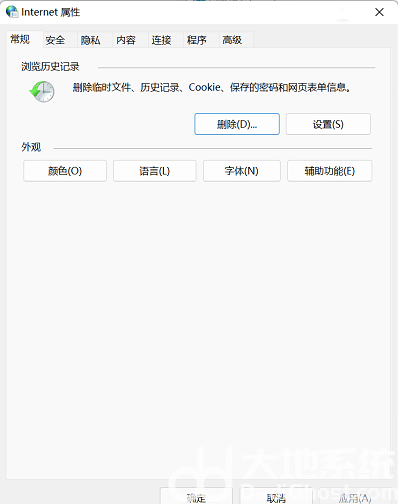Screen dimensions: 398x504
Task: Open the 字体(N) button
Action: click(242, 171)
